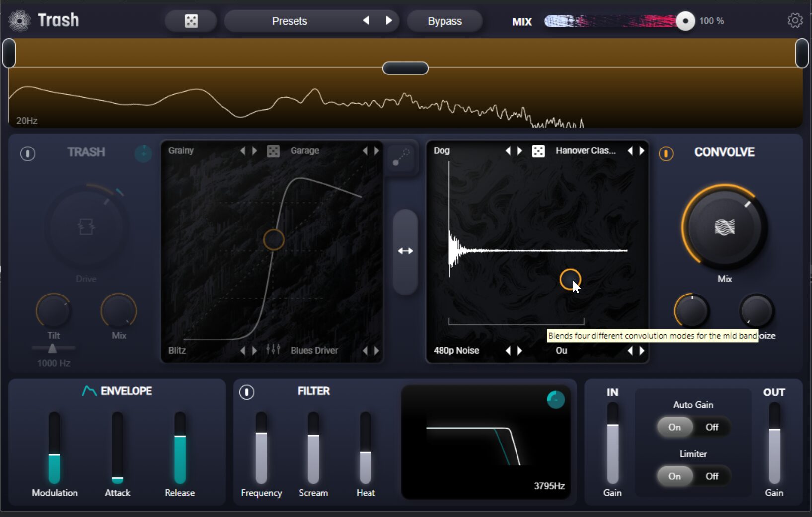Select previous impulse for 480p Noise slot
This screenshot has width=812, height=517.
click(x=508, y=350)
